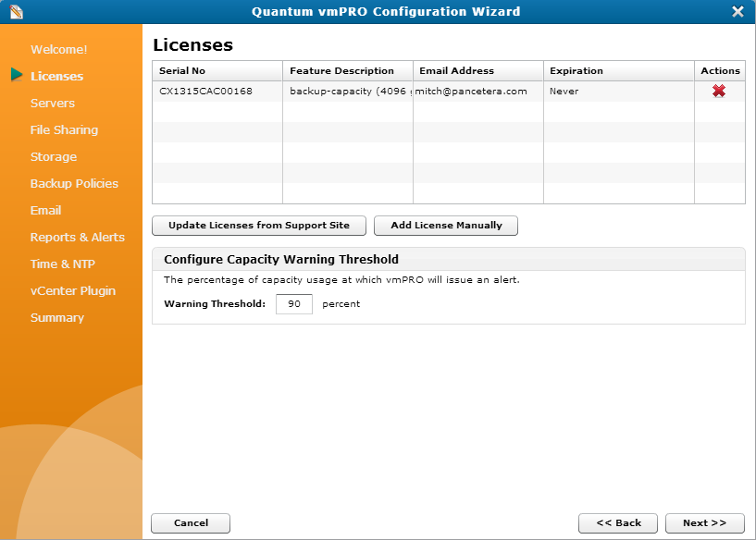The width and height of the screenshot is (756, 540).
Task: Jump to the Summary page
Action: tap(59, 316)
